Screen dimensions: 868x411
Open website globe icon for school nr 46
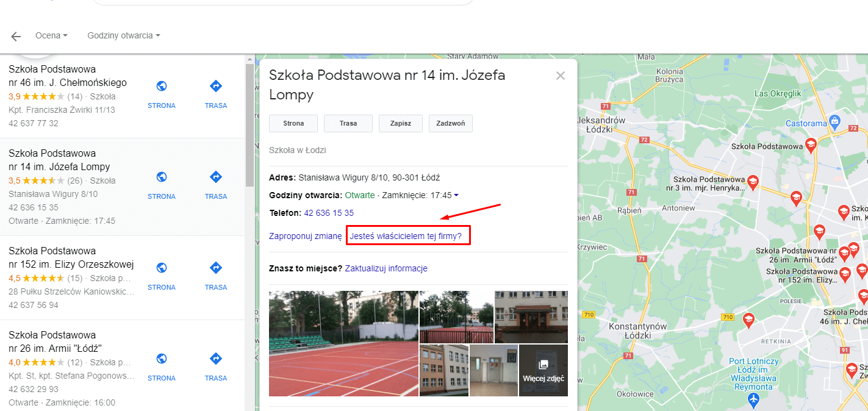[162, 86]
